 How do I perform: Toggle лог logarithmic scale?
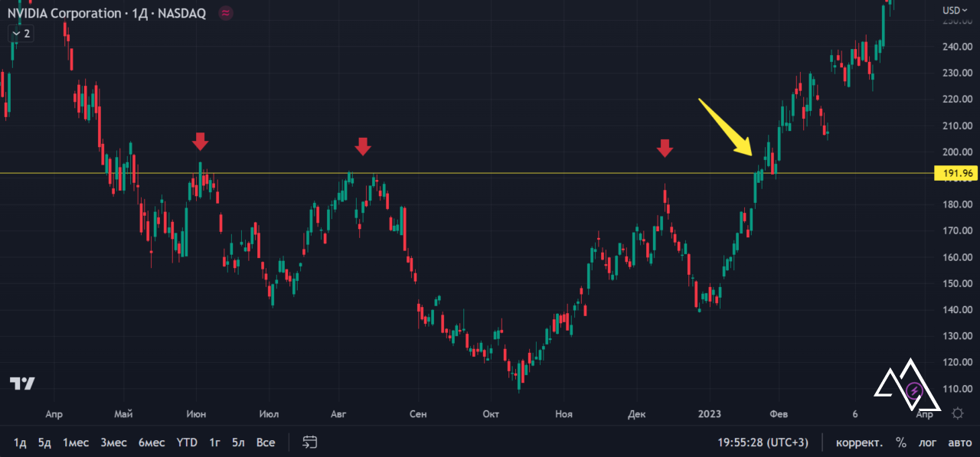[x=928, y=442]
